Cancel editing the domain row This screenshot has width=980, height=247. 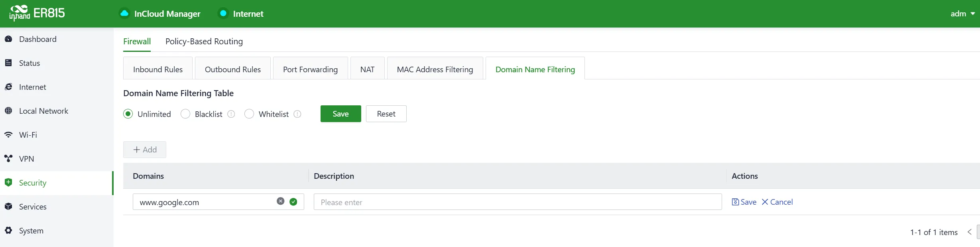pos(777,202)
